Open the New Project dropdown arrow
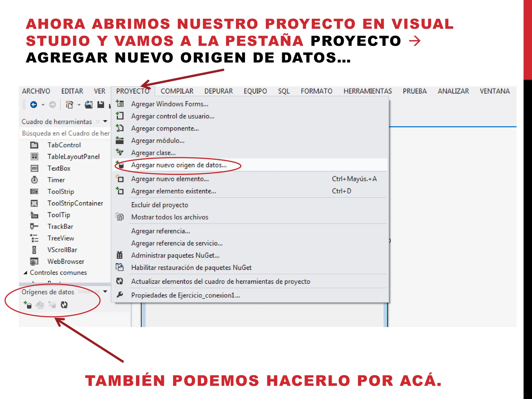Screen dimensions: 532x399 click(79, 105)
